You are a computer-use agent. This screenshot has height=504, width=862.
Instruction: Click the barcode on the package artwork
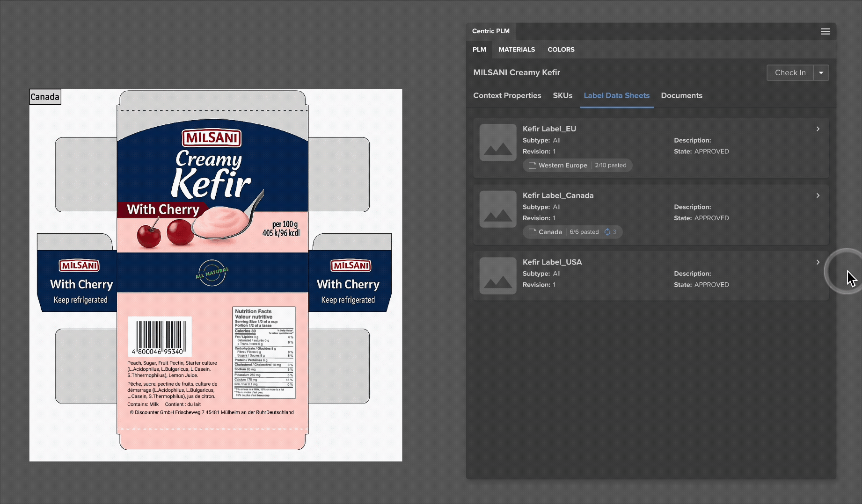(160, 337)
